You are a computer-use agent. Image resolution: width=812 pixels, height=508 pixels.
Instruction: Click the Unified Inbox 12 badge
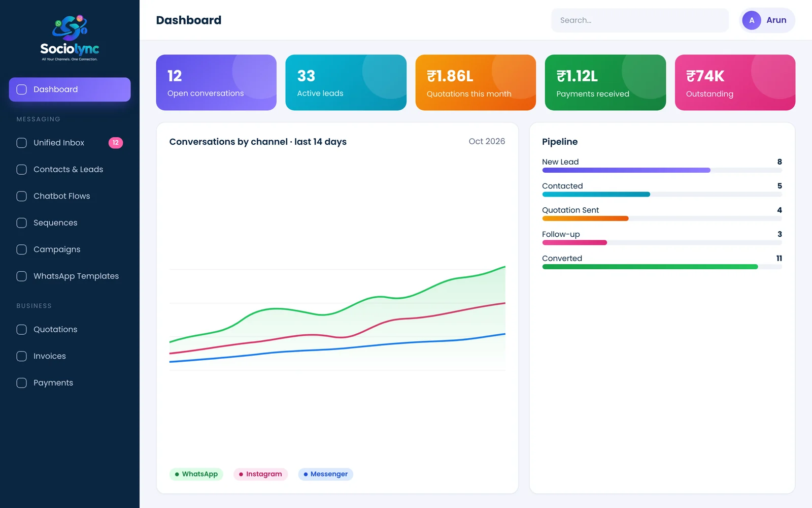click(116, 143)
